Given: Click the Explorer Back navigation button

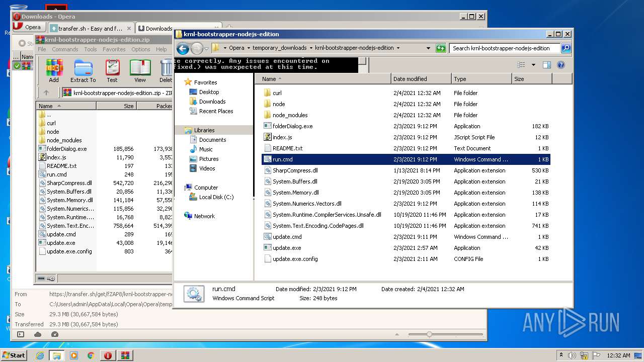Looking at the screenshot, I should [183, 48].
